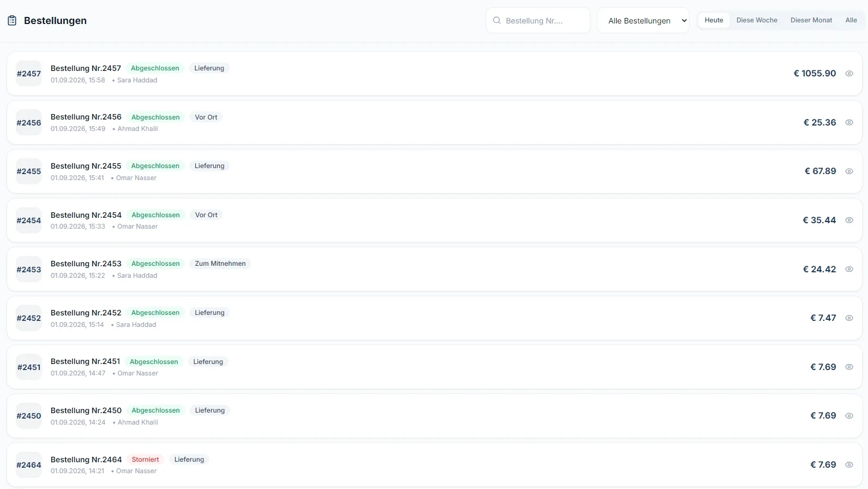The height and width of the screenshot is (489, 868).
Task: Click the #2451 order number badge
Action: (29, 367)
